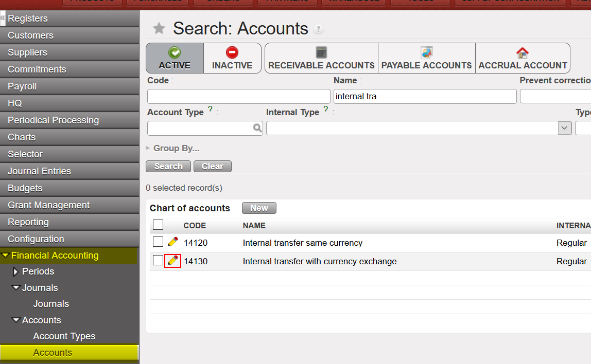Open the Internal Type dropdown
591x364 pixels.
[x=565, y=128]
